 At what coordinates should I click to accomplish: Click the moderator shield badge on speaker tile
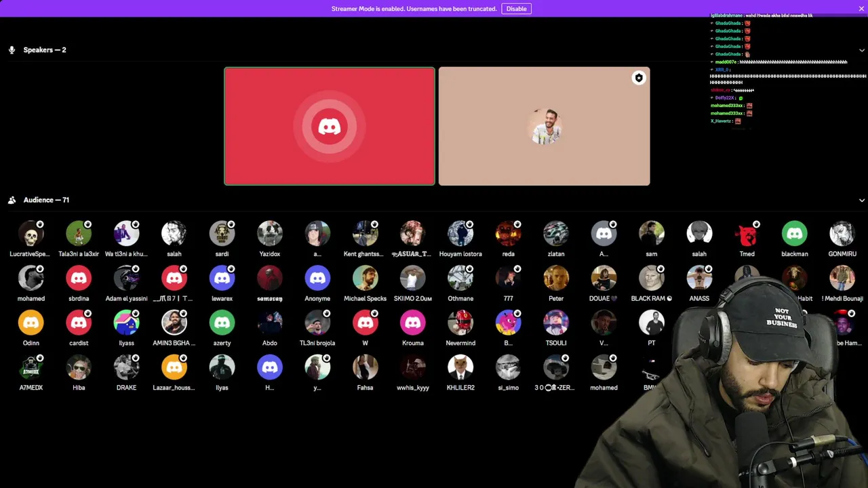click(638, 78)
